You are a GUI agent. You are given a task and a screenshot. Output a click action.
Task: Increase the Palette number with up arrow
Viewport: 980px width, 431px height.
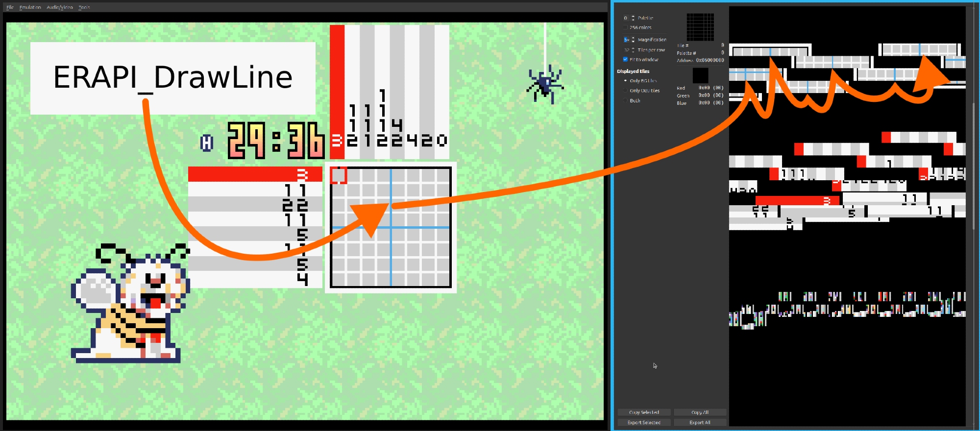point(633,16)
